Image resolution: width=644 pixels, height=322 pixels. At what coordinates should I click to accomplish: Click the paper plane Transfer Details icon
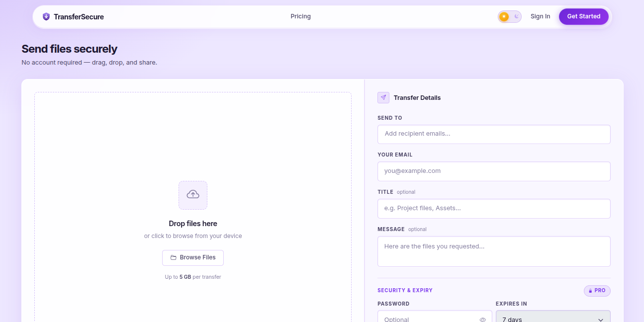383,97
